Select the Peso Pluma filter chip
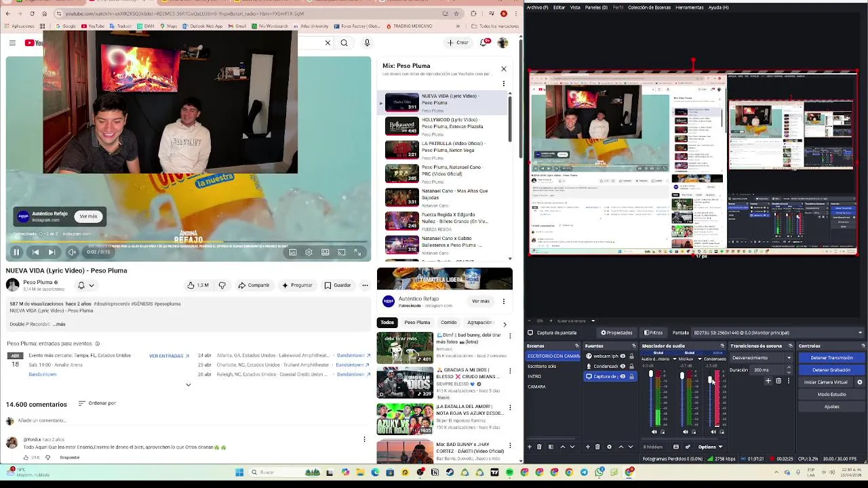This screenshot has width=868, height=488. 417,323
